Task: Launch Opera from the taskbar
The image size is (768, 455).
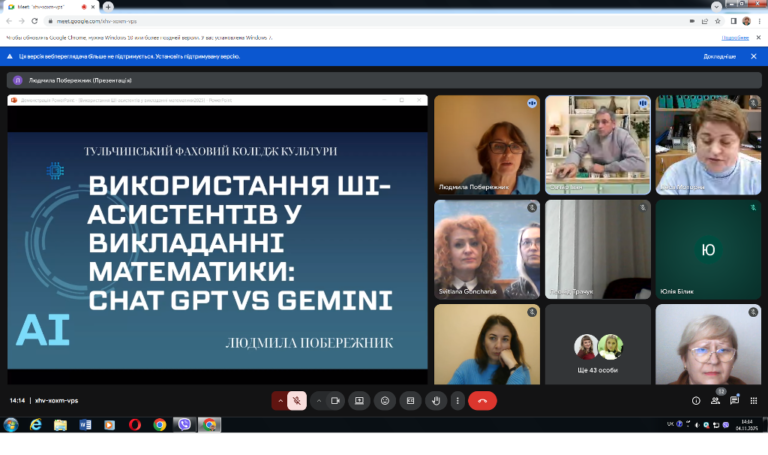Action: (135, 425)
